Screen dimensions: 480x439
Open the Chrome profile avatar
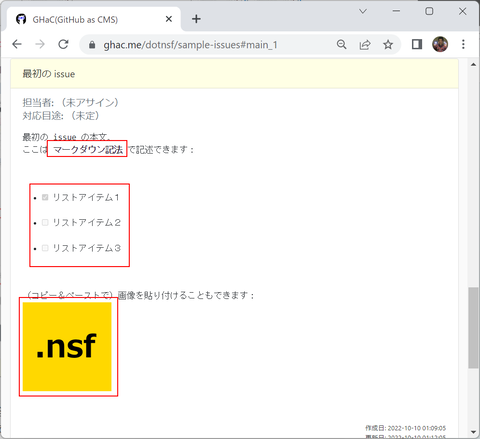440,44
